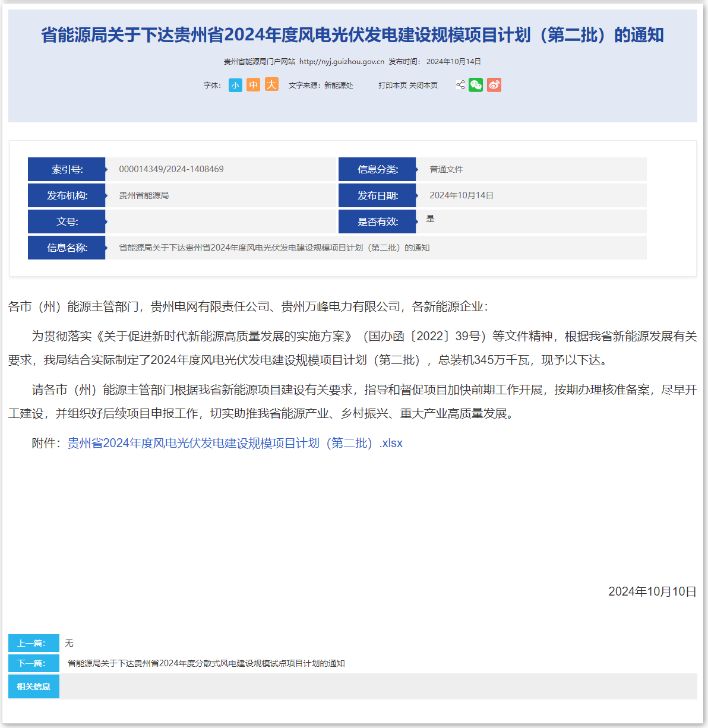Set font size to large (大)
708x728 pixels.
pos(271,85)
